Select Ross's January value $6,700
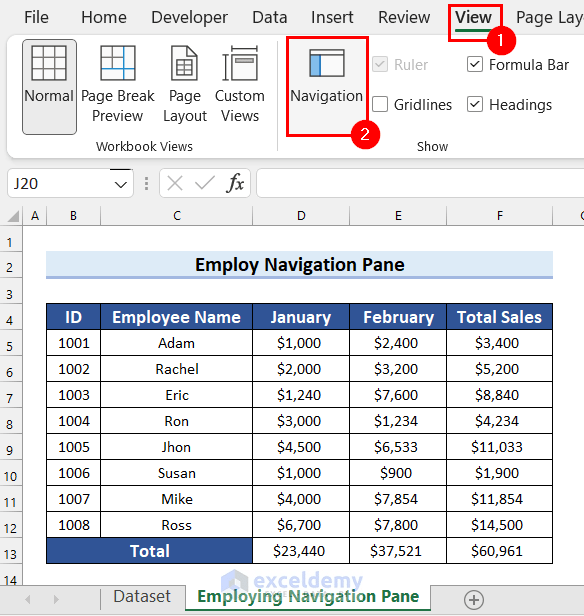The width and height of the screenshot is (584, 616). pos(301,524)
